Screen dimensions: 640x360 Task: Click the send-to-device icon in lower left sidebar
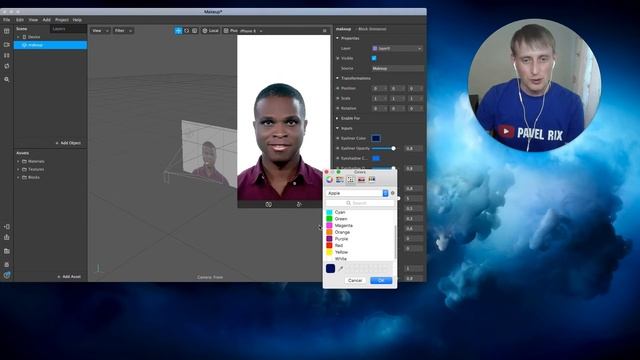pyautogui.click(x=7, y=227)
